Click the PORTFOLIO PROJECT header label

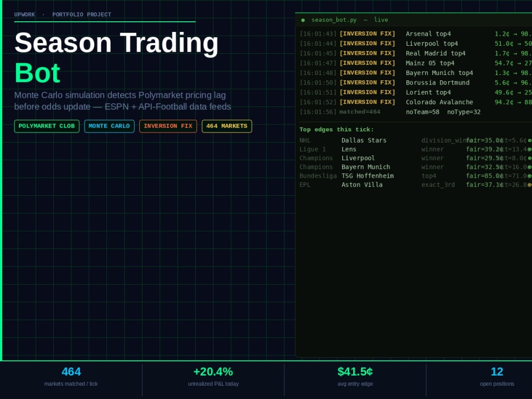(x=81, y=14)
